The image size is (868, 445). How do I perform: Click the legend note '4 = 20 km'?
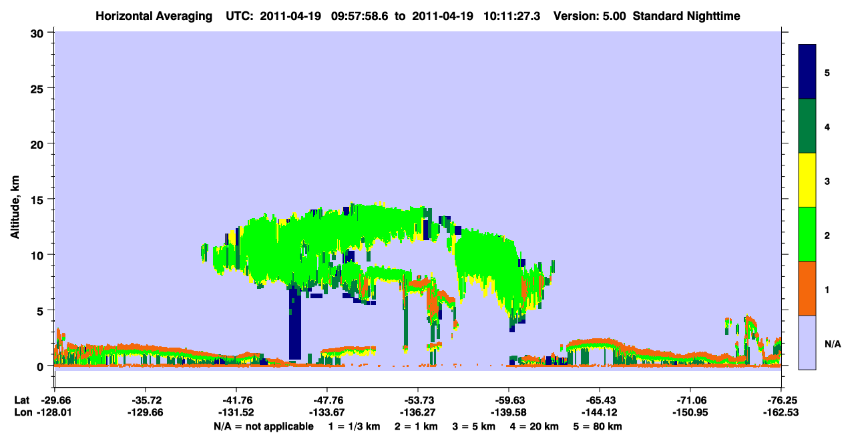tap(535, 426)
